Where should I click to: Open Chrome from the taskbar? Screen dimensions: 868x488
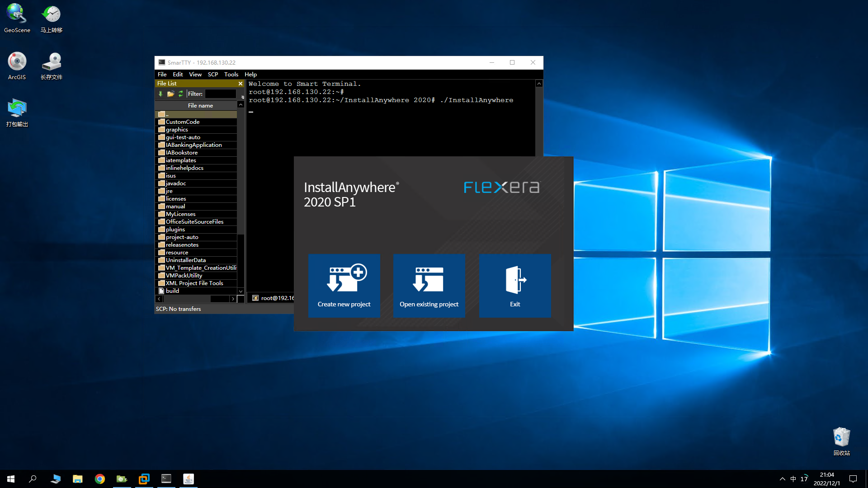100,479
